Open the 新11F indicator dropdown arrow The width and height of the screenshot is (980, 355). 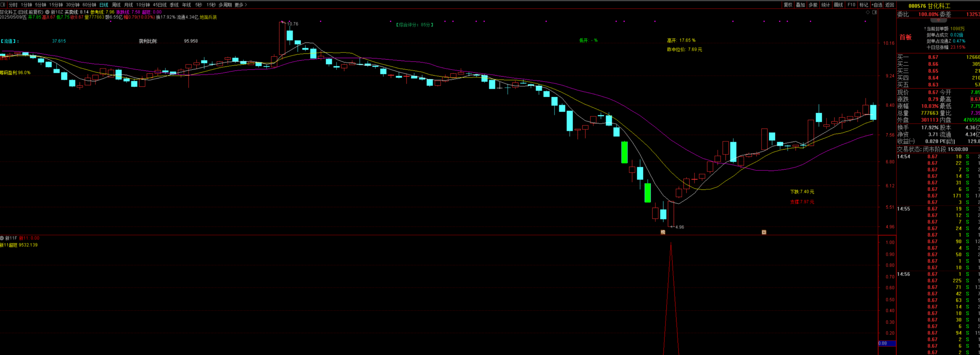[x=2, y=238]
